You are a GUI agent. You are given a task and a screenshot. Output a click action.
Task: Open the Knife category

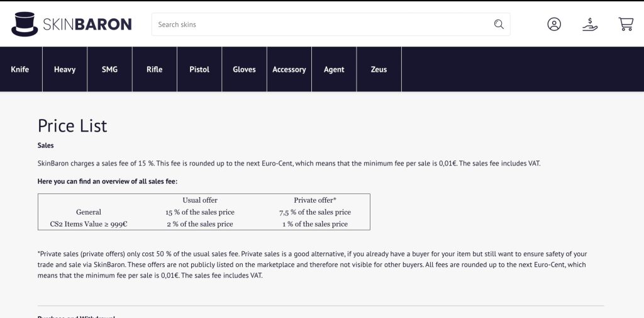[x=20, y=69]
